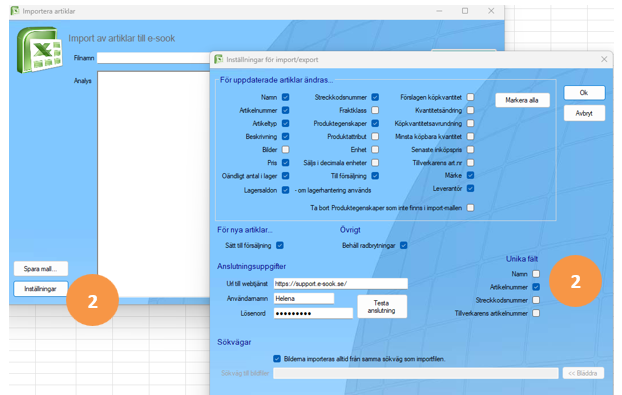The width and height of the screenshot is (622, 395).
Task: Toggle the Lagersaldon checkbox
Action: pyautogui.click(x=285, y=190)
